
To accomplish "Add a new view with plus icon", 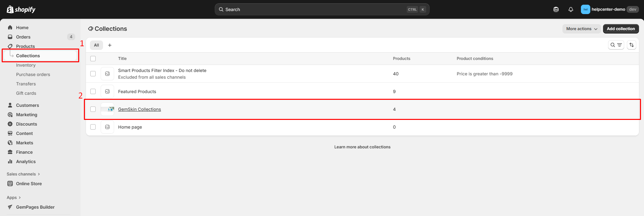I will (x=110, y=45).
